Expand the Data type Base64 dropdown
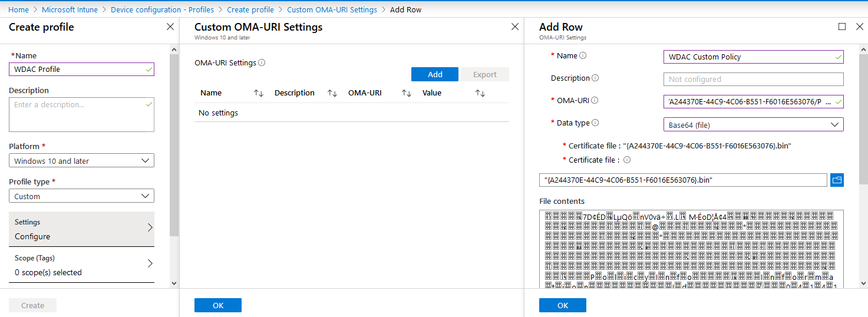This screenshot has width=868, height=317. (x=753, y=124)
